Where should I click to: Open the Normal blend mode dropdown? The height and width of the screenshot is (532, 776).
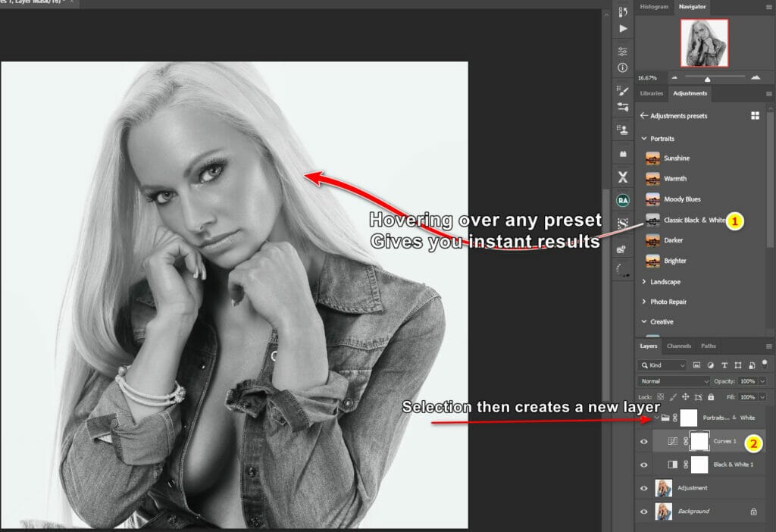[674, 381]
